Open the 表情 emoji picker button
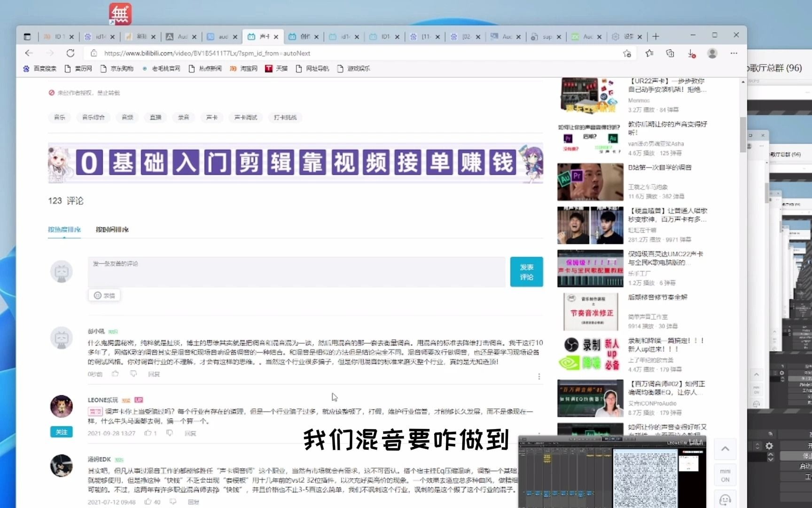 (x=104, y=295)
